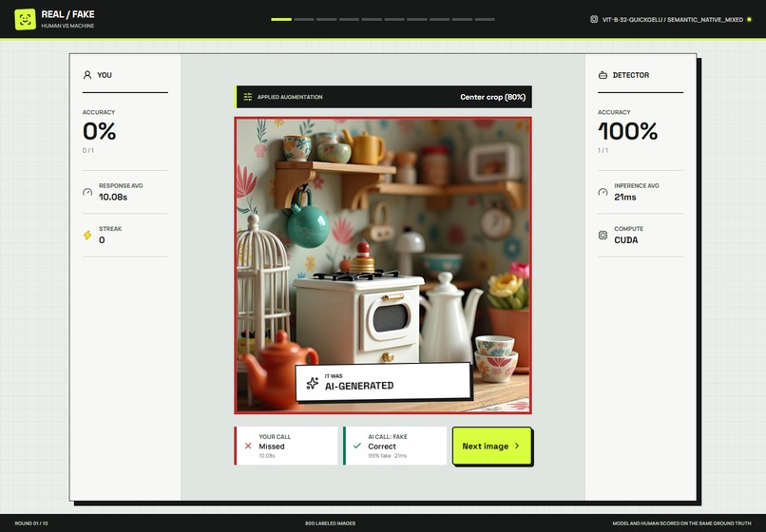This screenshot has width=766, height=532.
Task: Click the green status dot after model name
Action: click(x=749, y=20)
